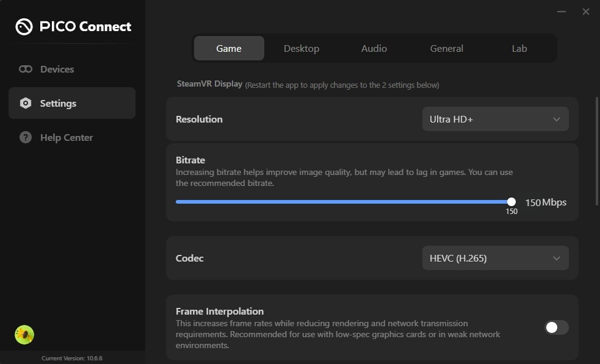Open the Lab tab
The height and width of the screenshot is (364, 600).
pos(519,49)
